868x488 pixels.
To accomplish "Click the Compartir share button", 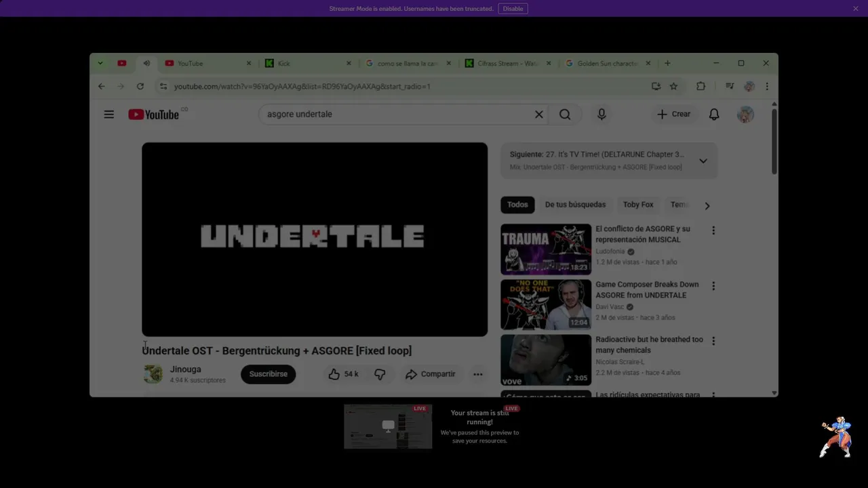I will (x=431, y=374).
